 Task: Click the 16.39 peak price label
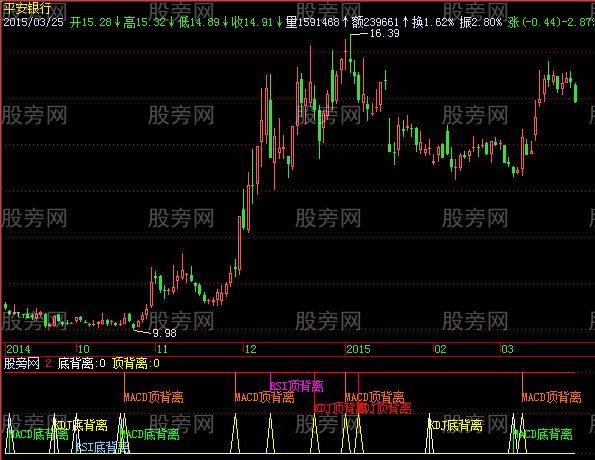coord(384,33)
